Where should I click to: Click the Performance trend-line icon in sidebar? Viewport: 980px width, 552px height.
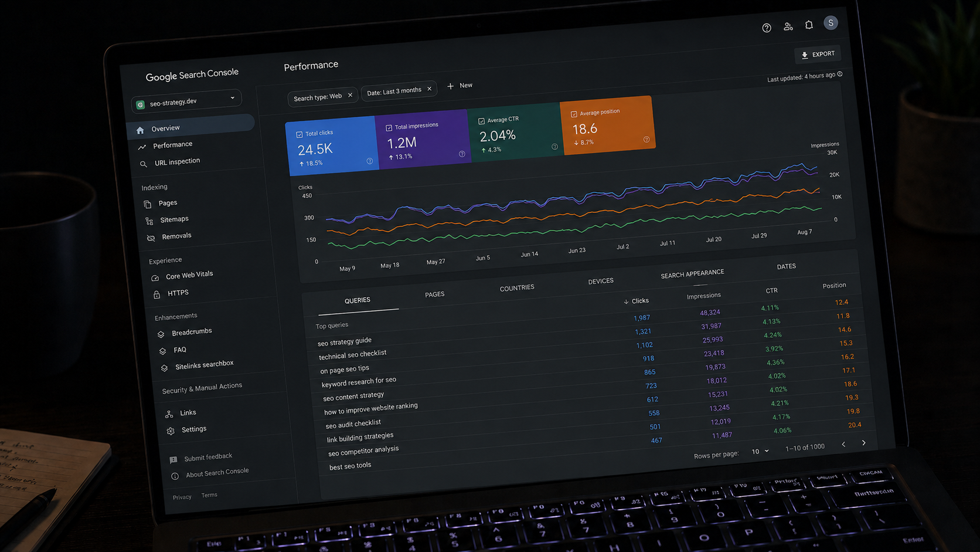click(142, 147)
